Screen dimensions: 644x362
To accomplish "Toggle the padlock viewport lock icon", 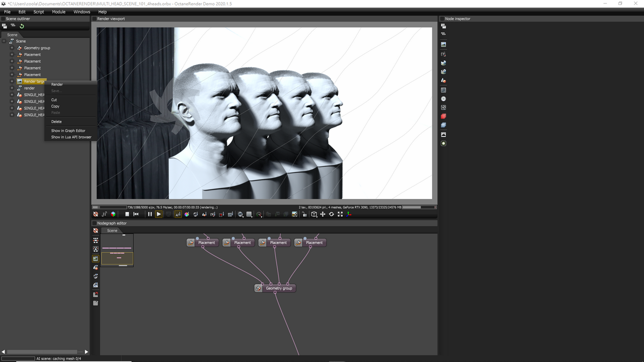I will 304,214.
